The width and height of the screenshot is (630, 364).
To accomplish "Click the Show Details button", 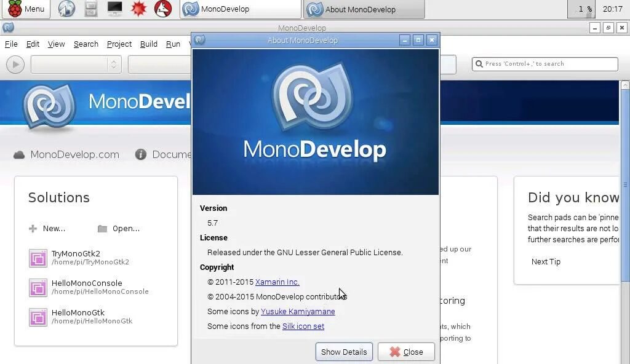I will [x=344, y=352].
